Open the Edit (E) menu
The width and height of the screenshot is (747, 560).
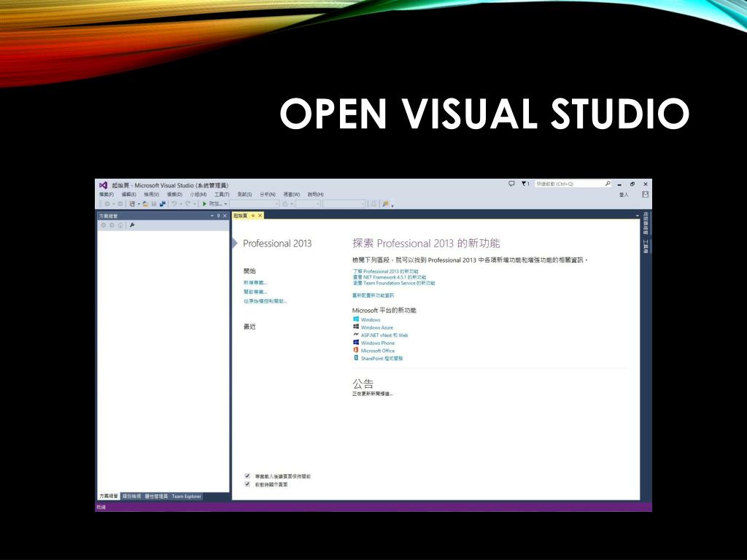128,194
